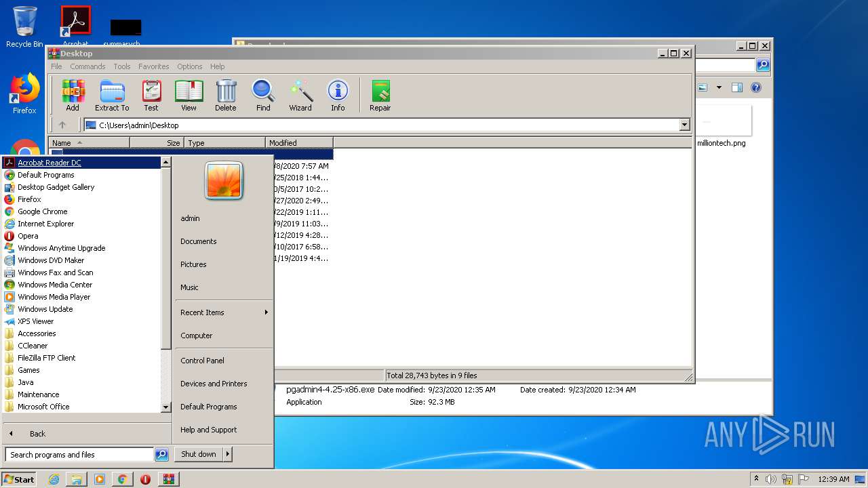Open Windows DVD Maker

81,260
